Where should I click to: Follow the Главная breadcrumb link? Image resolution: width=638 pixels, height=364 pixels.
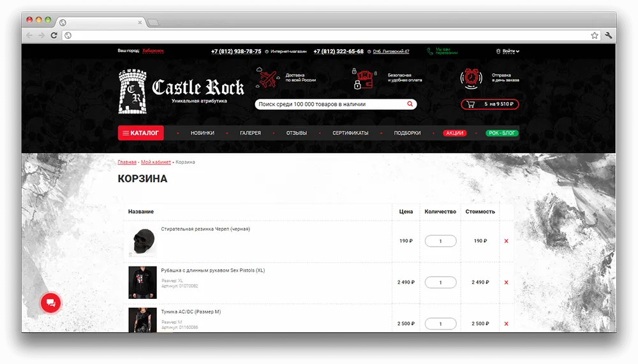tap(127, 162)
